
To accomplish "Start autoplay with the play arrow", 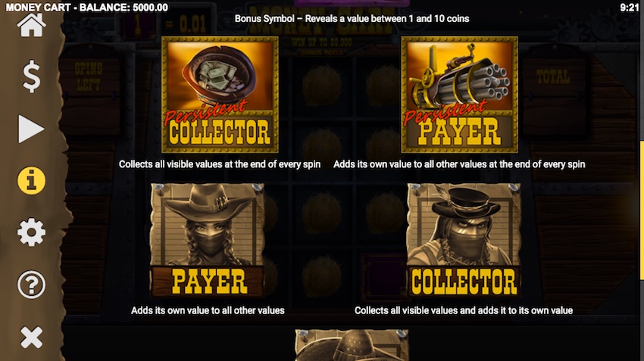I will tap(31, 129).
